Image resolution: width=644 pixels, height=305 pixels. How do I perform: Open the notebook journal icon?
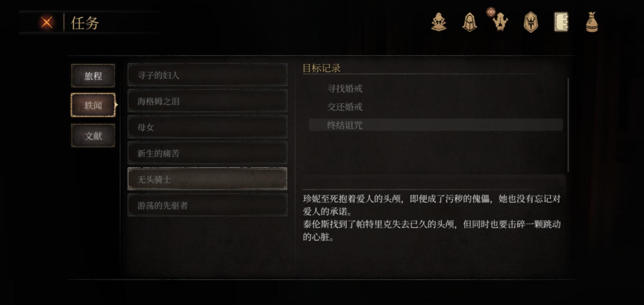click(561, 22)
